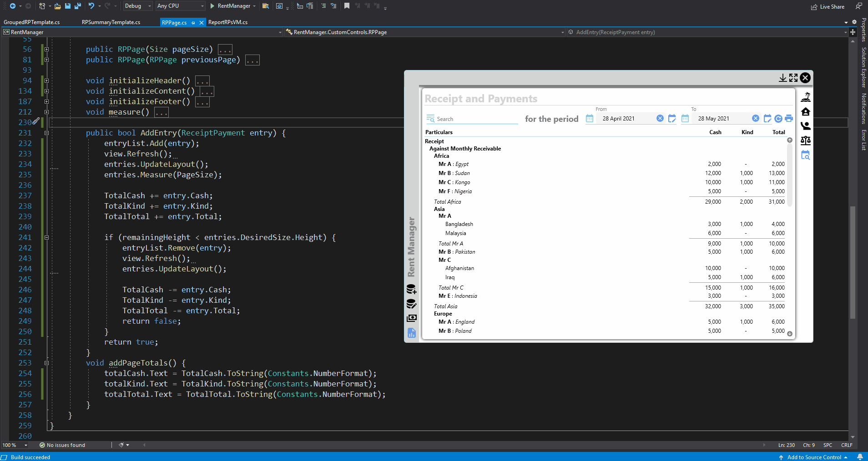Expand the collapsed measure() method
Image resolution: width=868 pixels, height=461 pixels.
[46, 112]
